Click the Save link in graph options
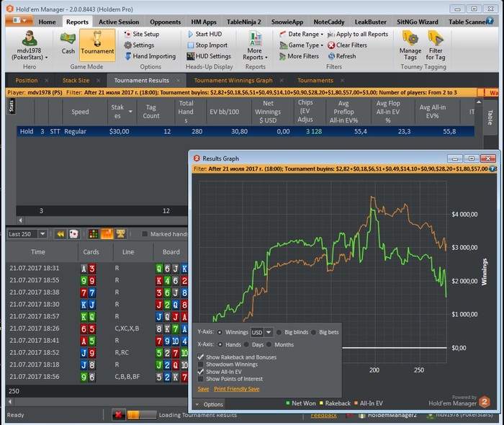Image resolution: width=504 pixels, height=425 pixels. point(203,389)
